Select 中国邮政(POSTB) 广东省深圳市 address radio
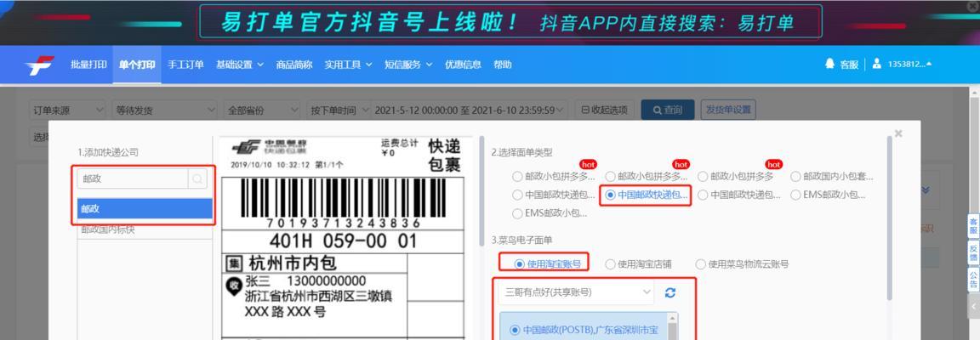Viewport: 980px width, 340px height. click(515, 330)
